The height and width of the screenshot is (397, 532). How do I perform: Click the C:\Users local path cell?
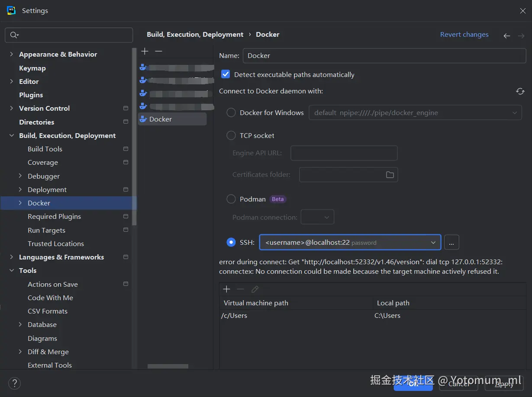(x=449, y=316)
